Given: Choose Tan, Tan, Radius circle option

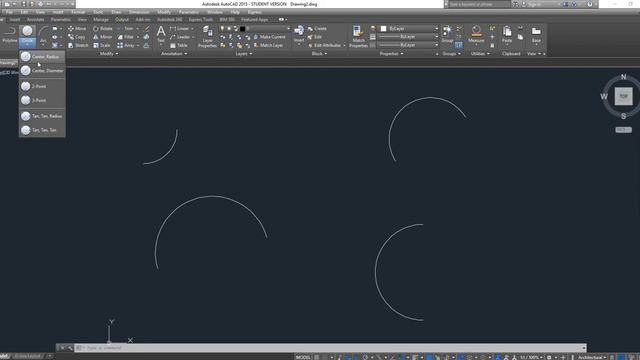Looking at the screenshot, I should tap(42, 116).
